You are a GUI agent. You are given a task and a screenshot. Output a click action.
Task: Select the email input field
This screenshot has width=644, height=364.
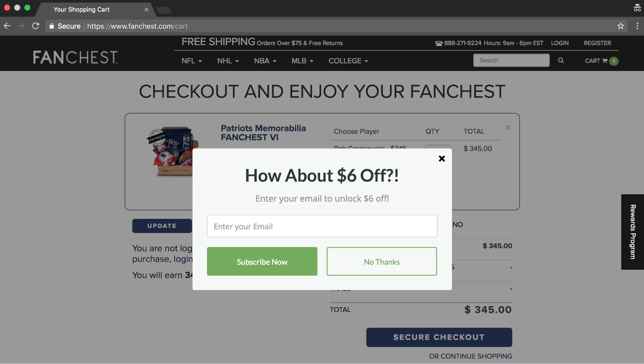point(322,226)
